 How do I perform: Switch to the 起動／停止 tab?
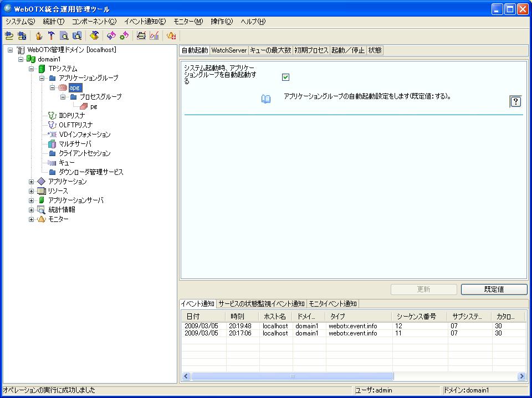click(x=347, y=50)
